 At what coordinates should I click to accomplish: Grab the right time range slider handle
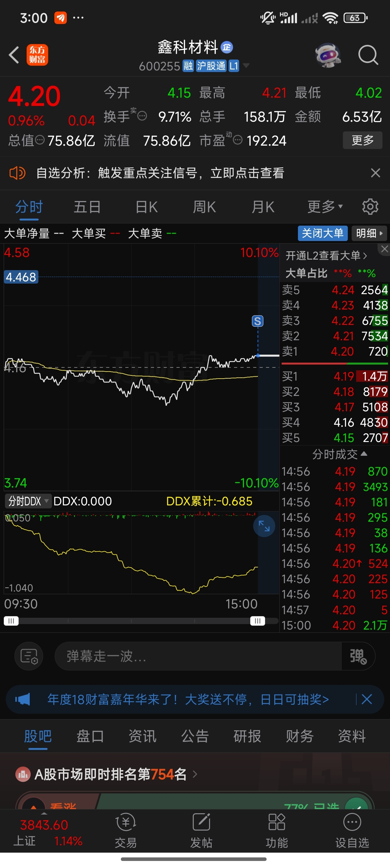coord(257,621)
